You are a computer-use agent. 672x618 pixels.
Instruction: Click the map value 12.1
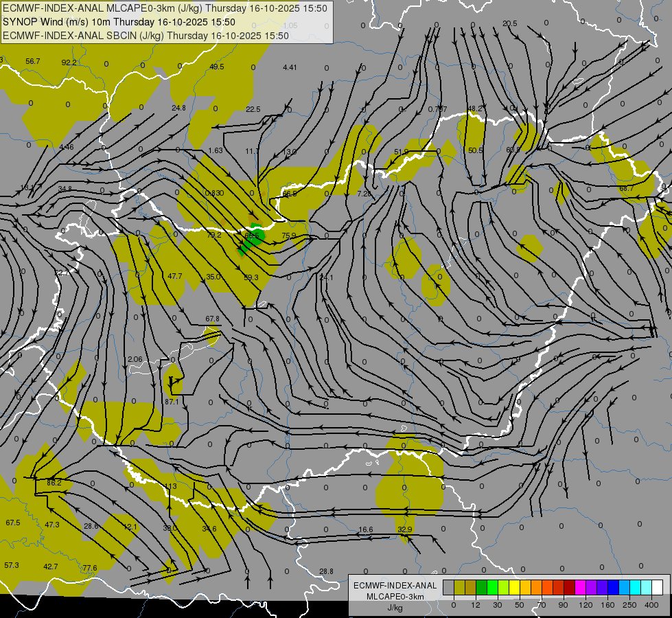click(130, 527)
